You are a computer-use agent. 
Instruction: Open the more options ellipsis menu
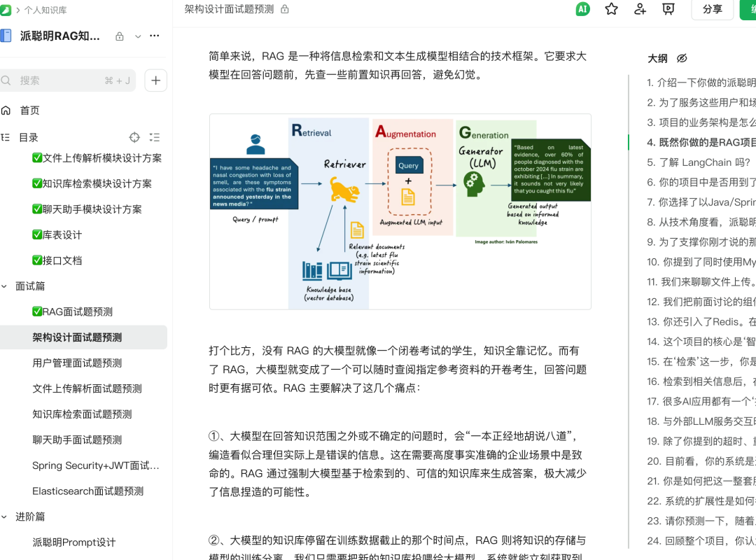coord(154,36)
